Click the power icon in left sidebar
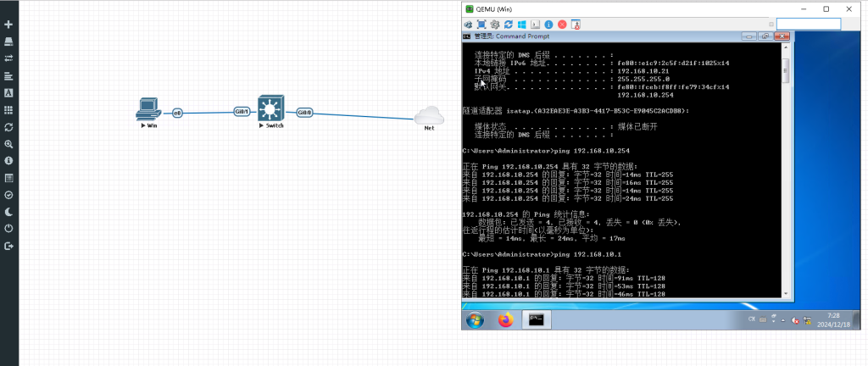868x366 pixels. pos(8,229)
